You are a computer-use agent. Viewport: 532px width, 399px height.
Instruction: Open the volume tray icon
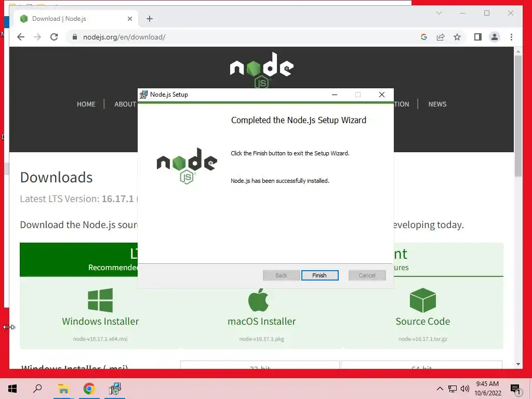click(x=465, y=389)
